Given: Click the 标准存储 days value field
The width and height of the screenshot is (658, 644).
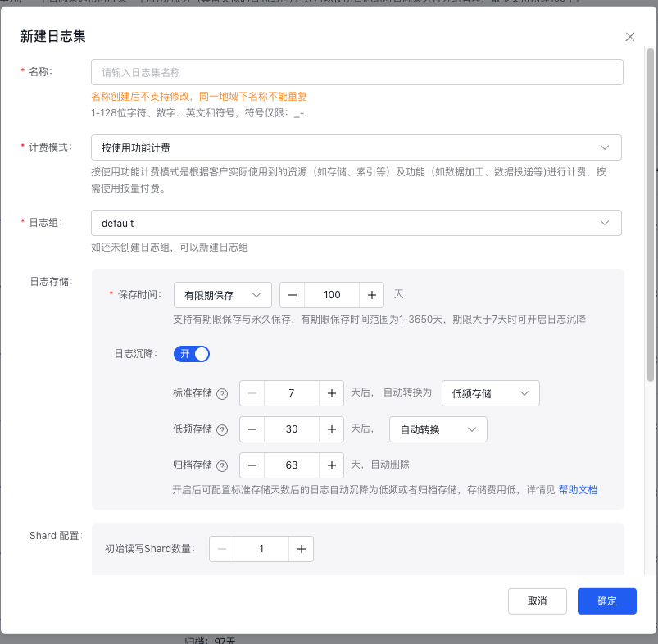Looking at the screenshot, I should [292, 393].
